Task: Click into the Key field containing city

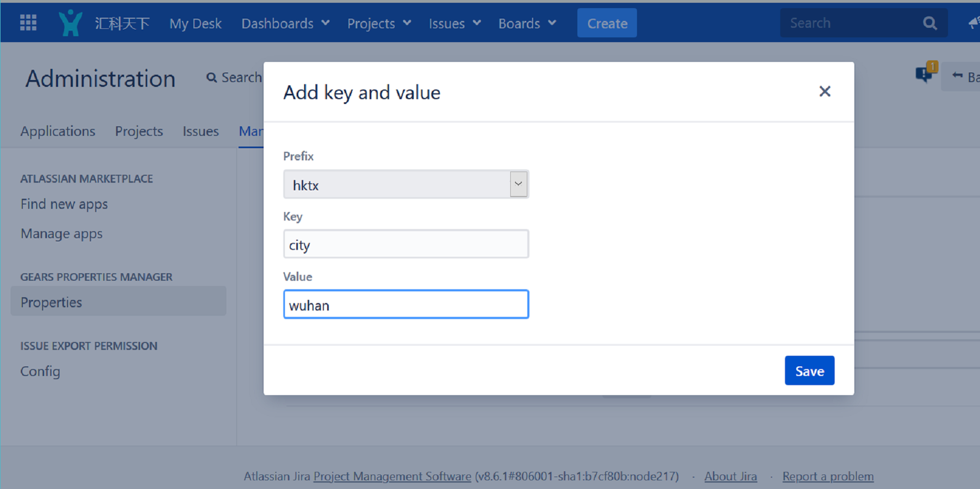Action: coord(406,244)
